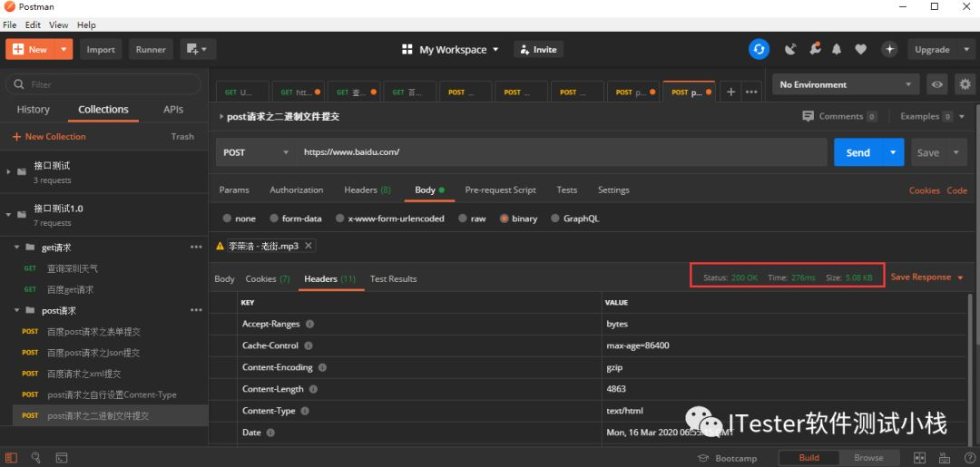Switch to the Pre-request Script tab
This screenshot has height=467, width=980.
coord(501,190)
